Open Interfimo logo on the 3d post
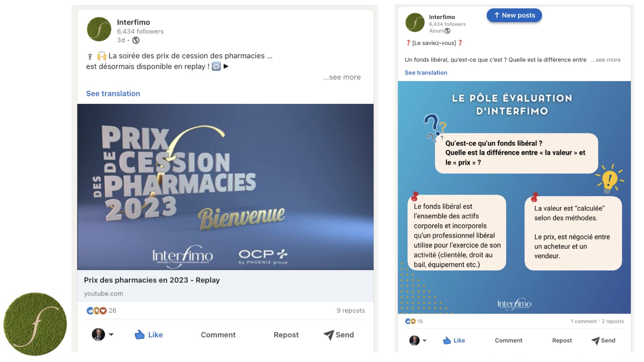 (99, 29)
